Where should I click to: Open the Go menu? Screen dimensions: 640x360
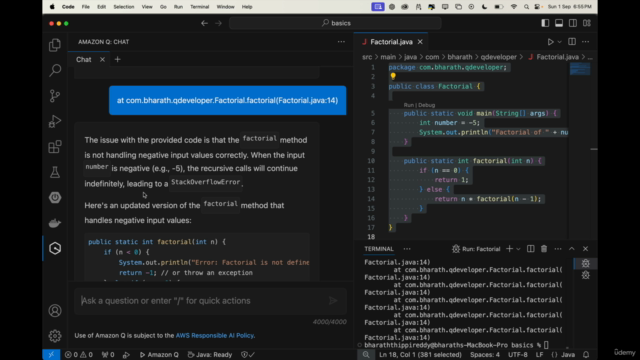click(x=163, y=7)
